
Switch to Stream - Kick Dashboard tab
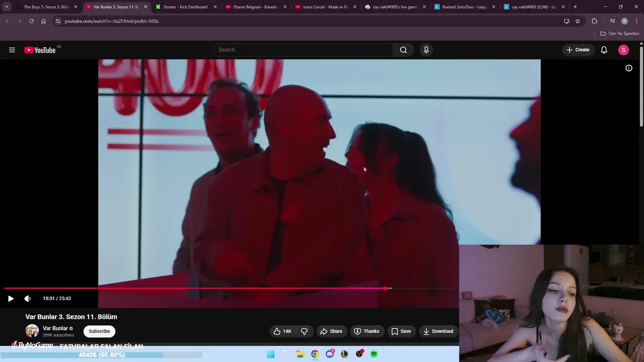pos(185,7)
